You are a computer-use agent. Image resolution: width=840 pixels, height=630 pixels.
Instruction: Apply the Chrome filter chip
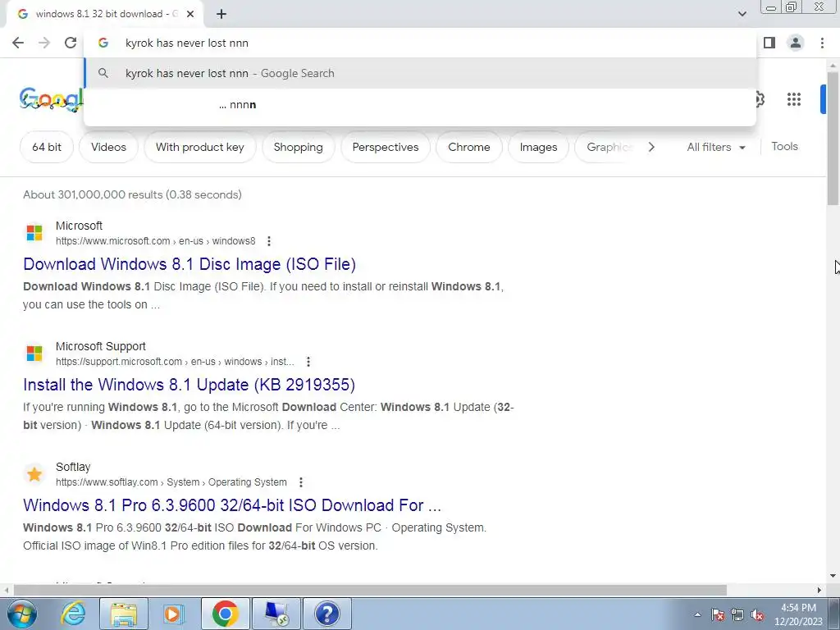pos(468,147)
